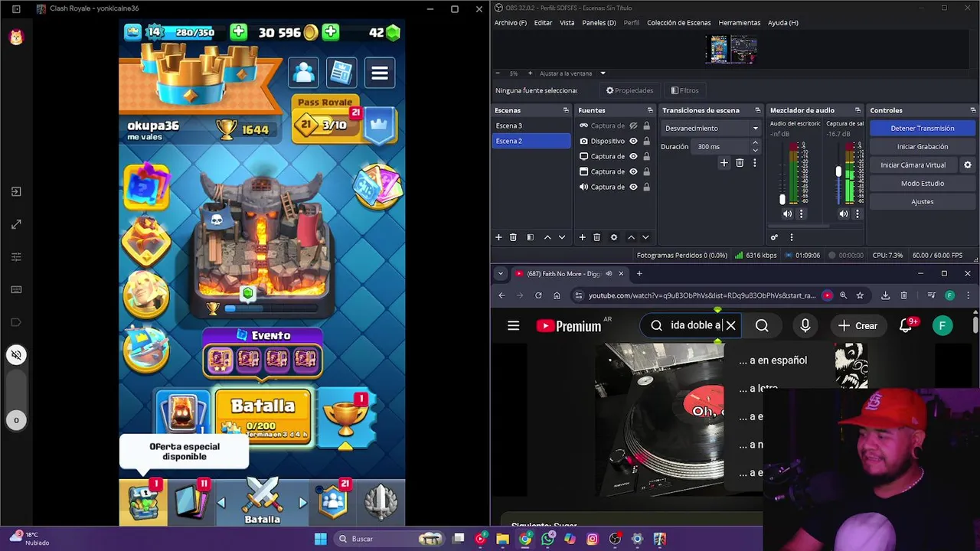Add a new scene transition with plus icon
The width and height of the screenshot is (980, 551).
click(x=724, y=162)
